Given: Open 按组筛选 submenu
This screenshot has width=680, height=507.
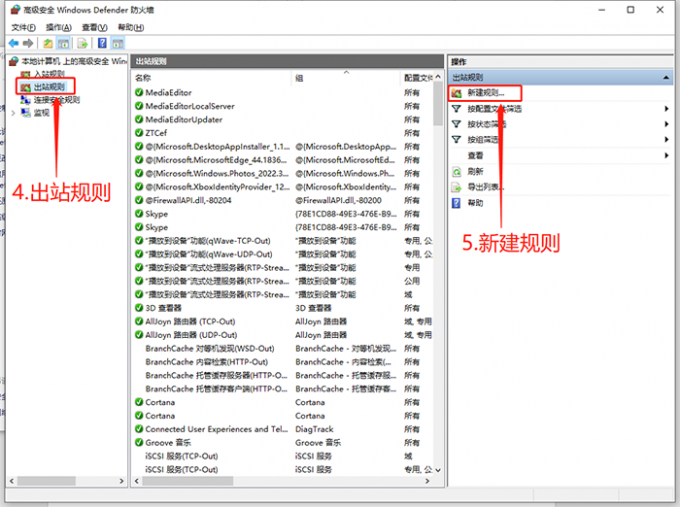Looking at the screenshot, I should (x=483, y=140).
